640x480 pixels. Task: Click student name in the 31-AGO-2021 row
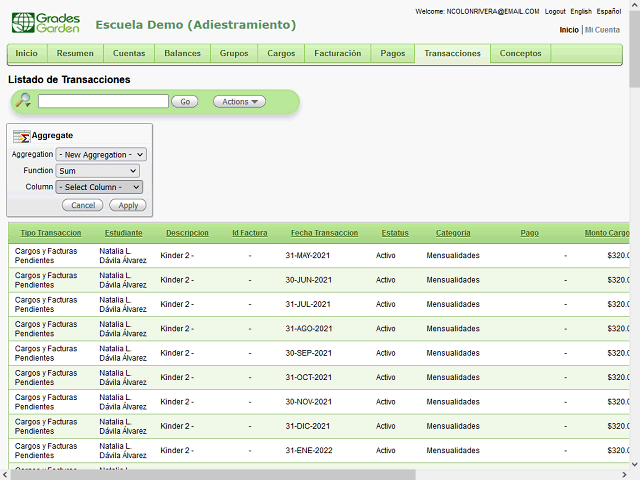pyautogui.click(x=123, y=329)
